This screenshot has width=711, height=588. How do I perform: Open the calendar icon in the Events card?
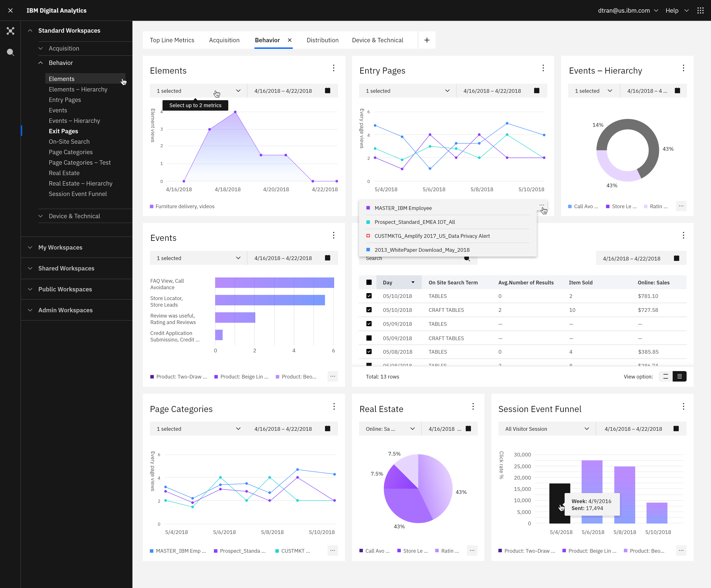pos(327,258)
